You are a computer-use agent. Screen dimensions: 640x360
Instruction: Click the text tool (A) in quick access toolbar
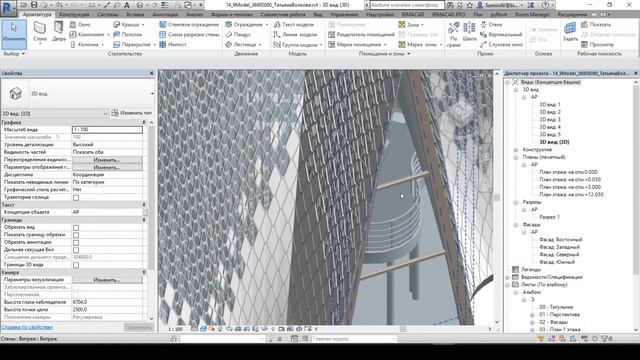127,5
